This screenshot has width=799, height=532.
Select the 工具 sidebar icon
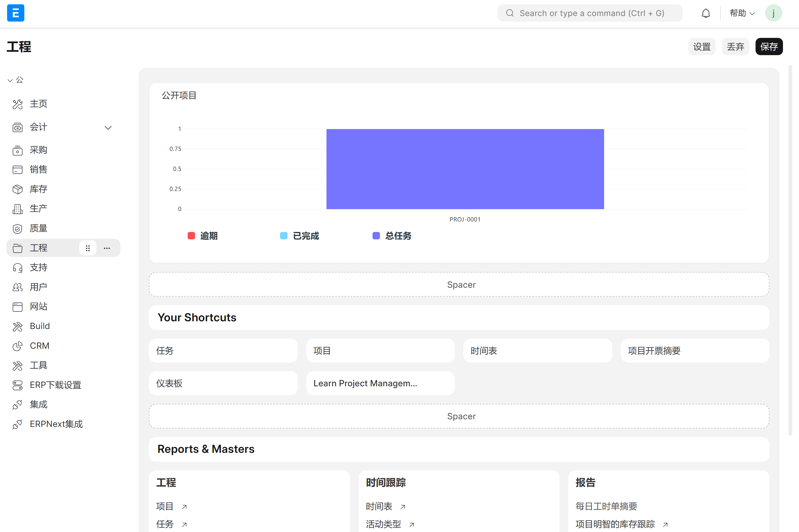[17, 365]
